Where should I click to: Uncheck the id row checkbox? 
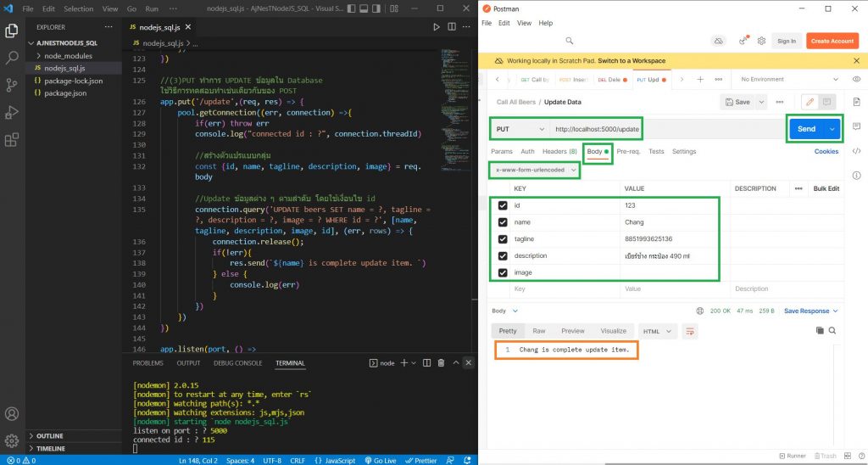(x=503, y=205)
